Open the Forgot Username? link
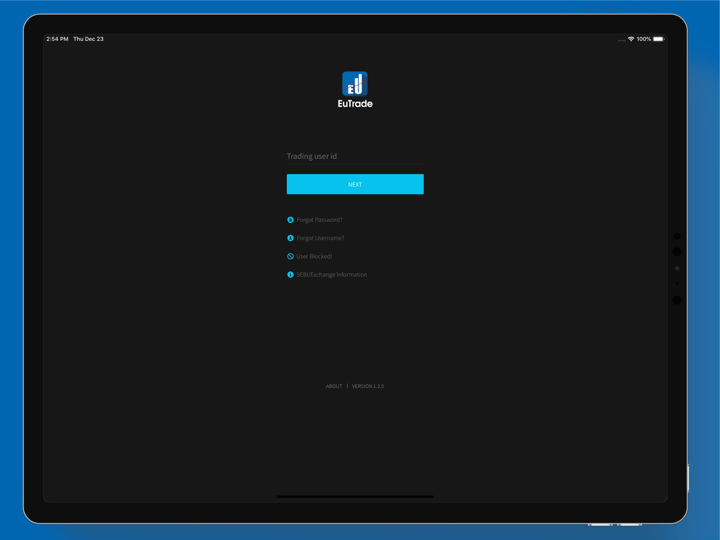Viewport: 720px width, 540px height. coord(320,238)
